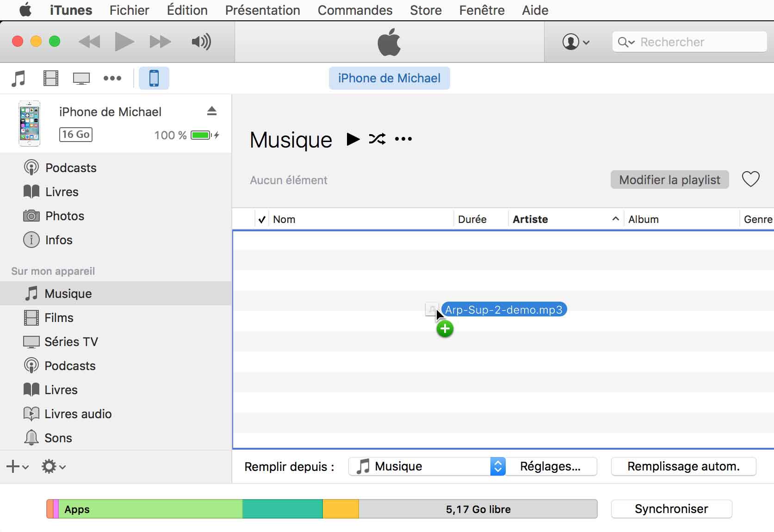Viewport: 774px width, 532px height.
Task: Open the Movies library filmstrip icon
Action: 51,78
